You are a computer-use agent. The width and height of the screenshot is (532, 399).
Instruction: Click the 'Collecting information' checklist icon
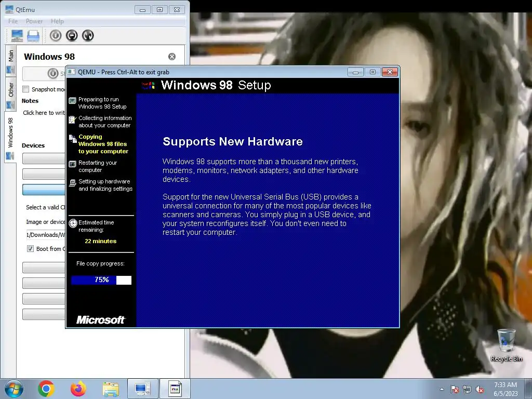pos(72,119)
